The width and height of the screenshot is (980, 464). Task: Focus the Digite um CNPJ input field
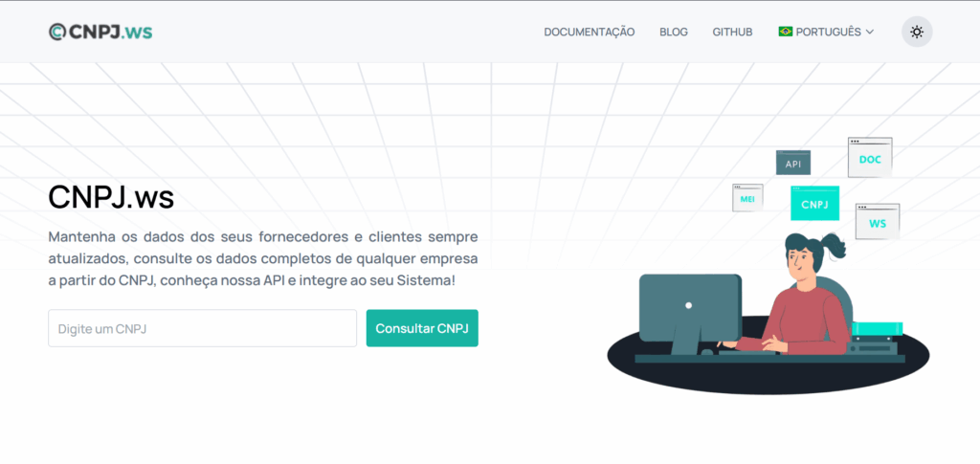[203, 328]
